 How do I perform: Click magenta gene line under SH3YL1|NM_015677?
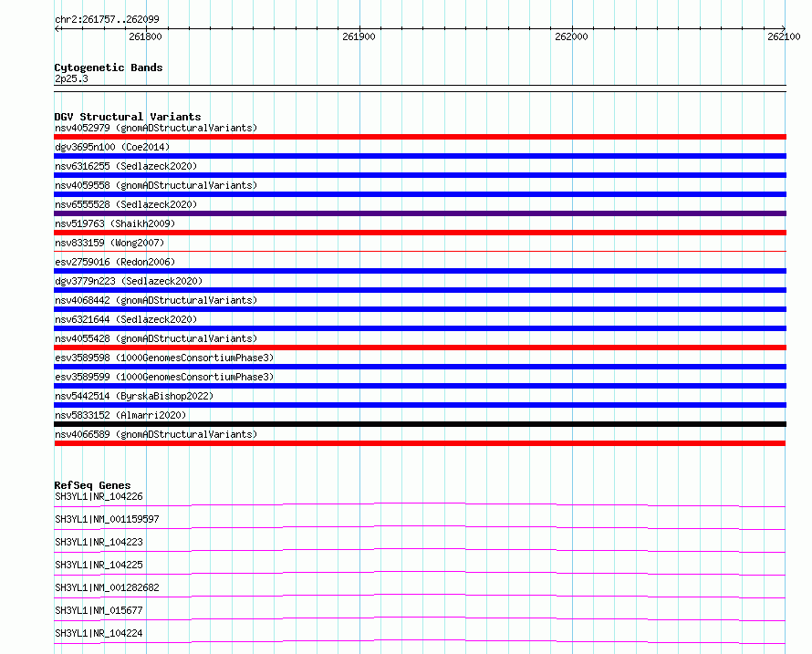coord(420,618)
